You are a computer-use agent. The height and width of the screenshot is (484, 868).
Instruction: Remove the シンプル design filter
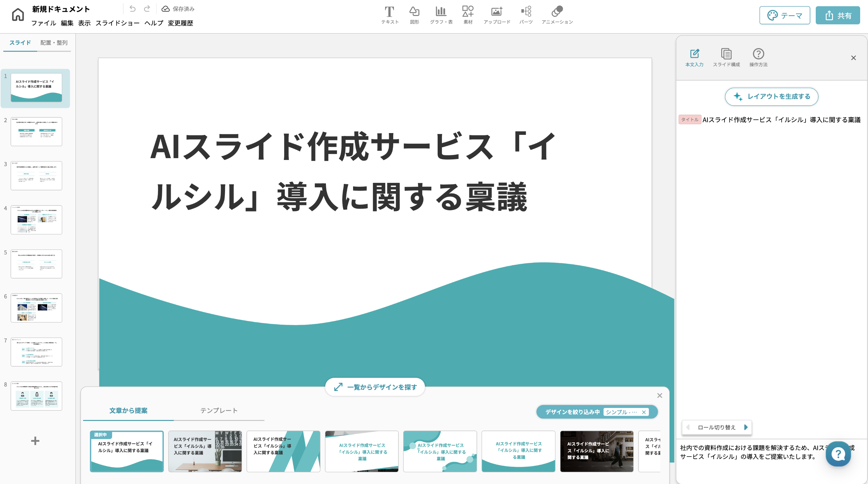pos(644,412)
